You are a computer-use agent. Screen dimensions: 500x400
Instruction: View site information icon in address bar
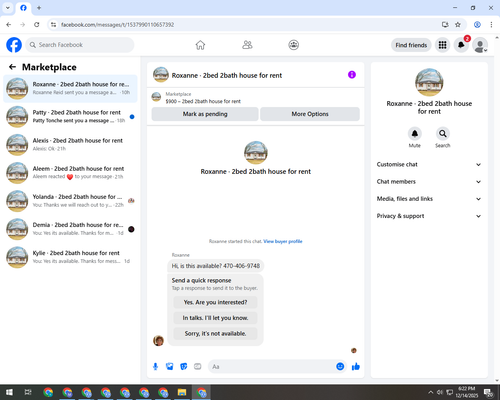[53, 25]
